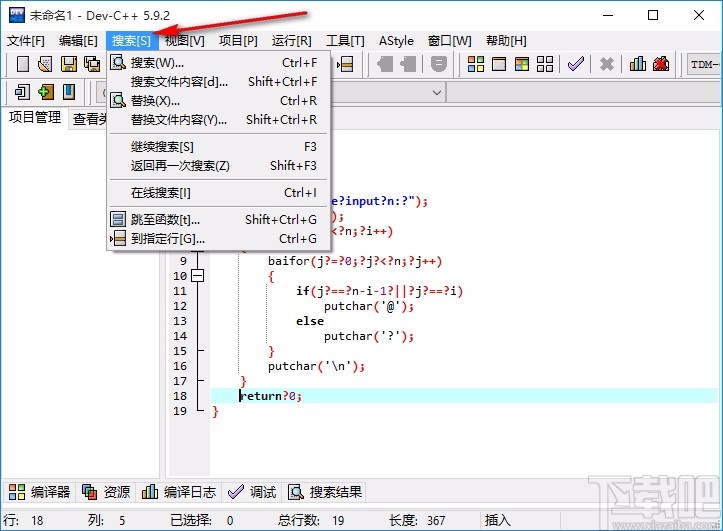Open the 编辑[E] menu
This screenshot has width=723, height=531.
click(78, 41)
